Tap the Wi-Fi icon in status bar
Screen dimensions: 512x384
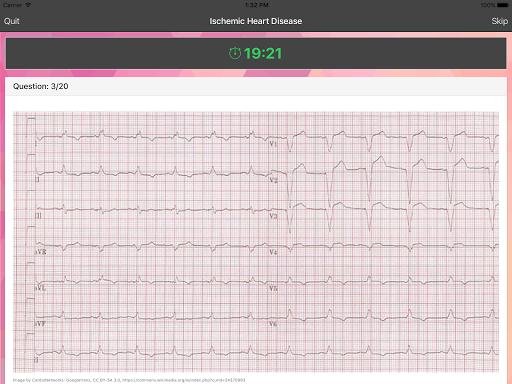28,5
